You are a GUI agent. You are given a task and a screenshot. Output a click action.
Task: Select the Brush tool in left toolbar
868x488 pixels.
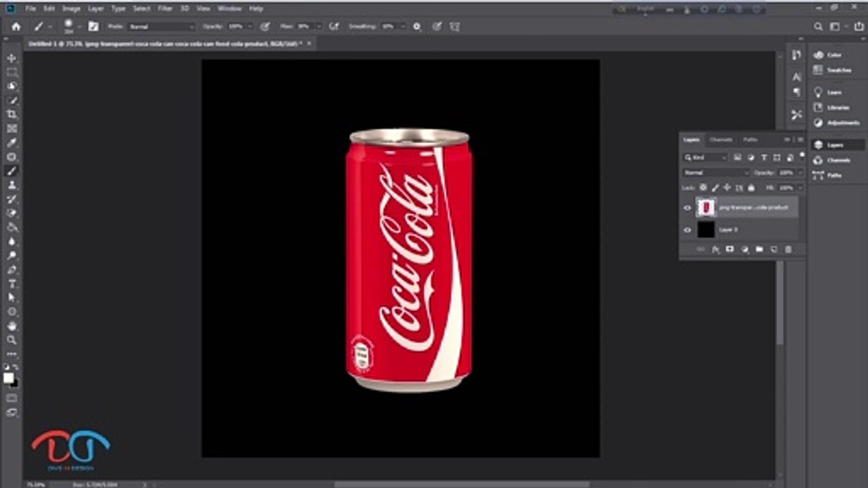(12, 171)
